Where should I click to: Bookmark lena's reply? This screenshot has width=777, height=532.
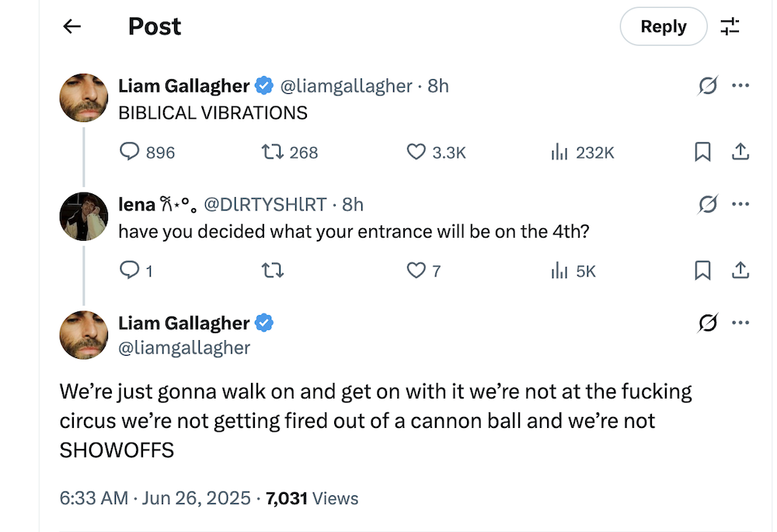pyautogui.click(x=702, y=270)
